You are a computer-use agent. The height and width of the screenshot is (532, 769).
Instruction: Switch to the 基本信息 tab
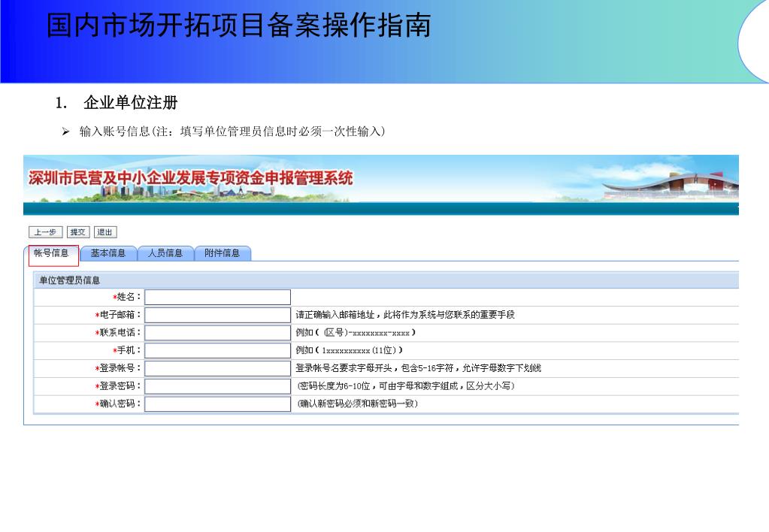(x=108, y=253)
